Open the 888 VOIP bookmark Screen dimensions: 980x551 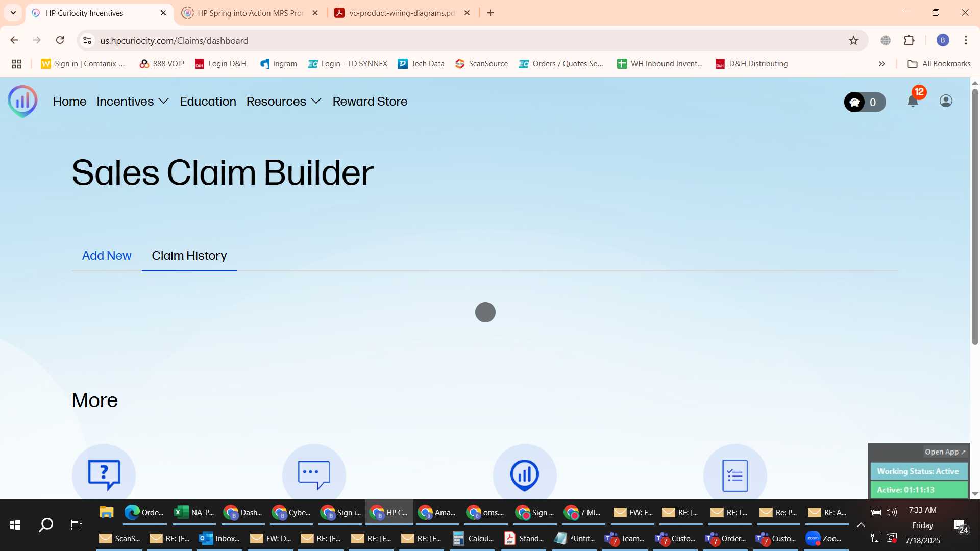pyautogui.click(x=162, y=64)
